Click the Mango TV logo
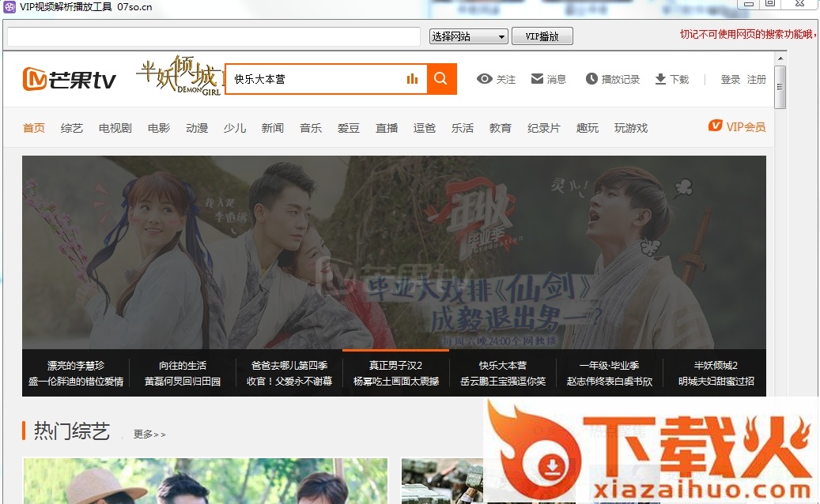820x504 pixels. (x=69, y=79)
